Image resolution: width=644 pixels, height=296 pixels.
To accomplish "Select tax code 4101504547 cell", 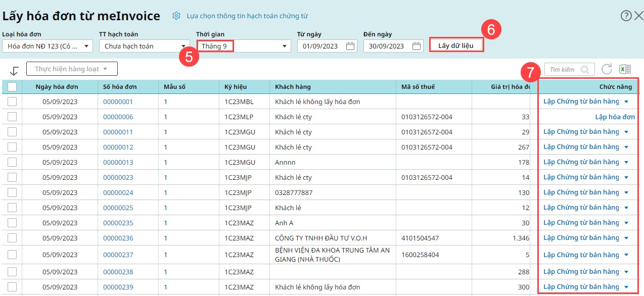I will point(420,238).
